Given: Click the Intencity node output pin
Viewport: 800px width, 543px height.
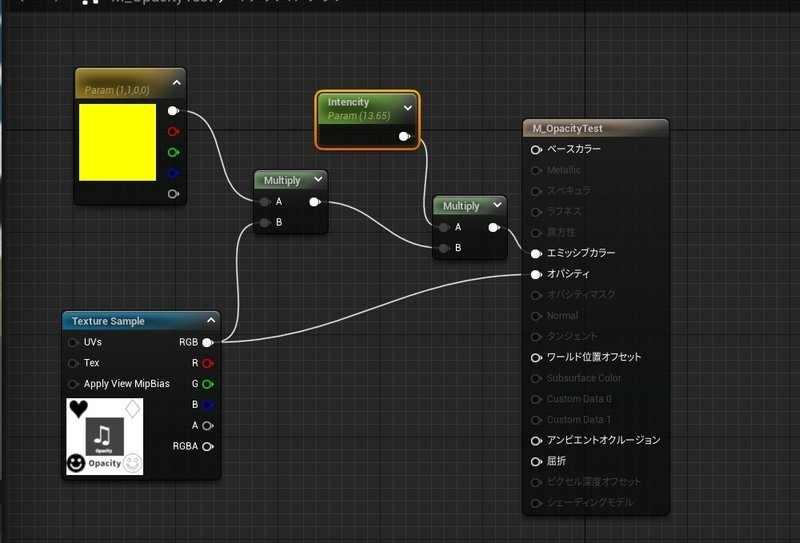Looking at the screenshot, I should [404, 136].
